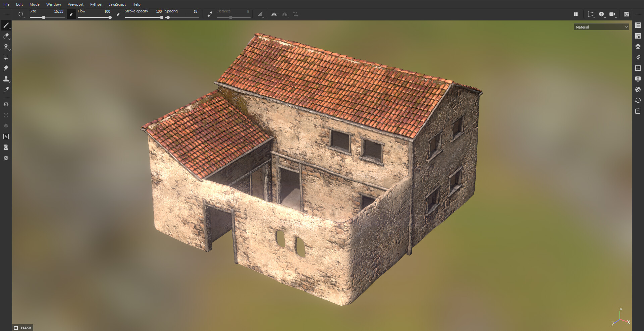
Task: Select the Eraser tool
Action: coord(6,36)
